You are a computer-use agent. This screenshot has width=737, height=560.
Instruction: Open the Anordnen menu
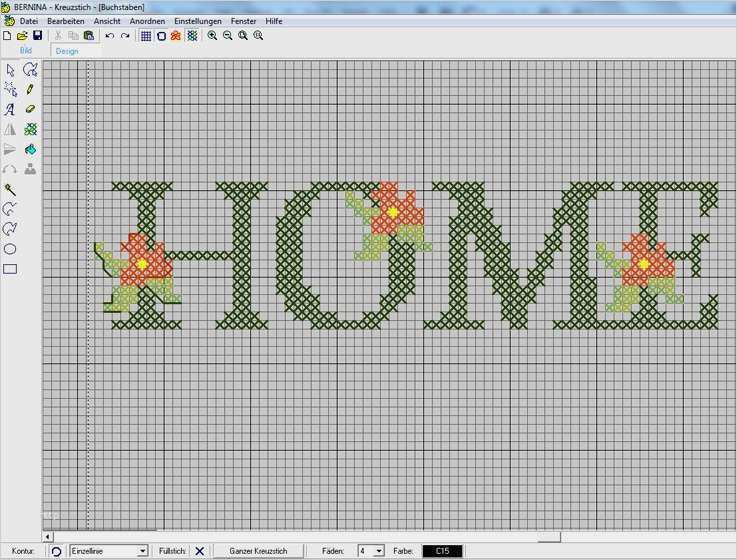click(x=147, y=21)
